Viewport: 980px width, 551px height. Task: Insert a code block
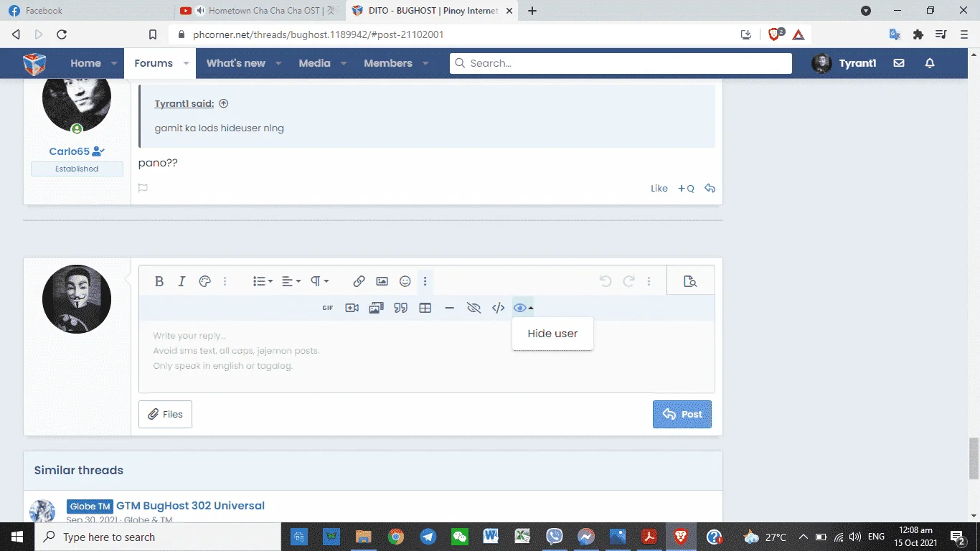pos(498,308)
